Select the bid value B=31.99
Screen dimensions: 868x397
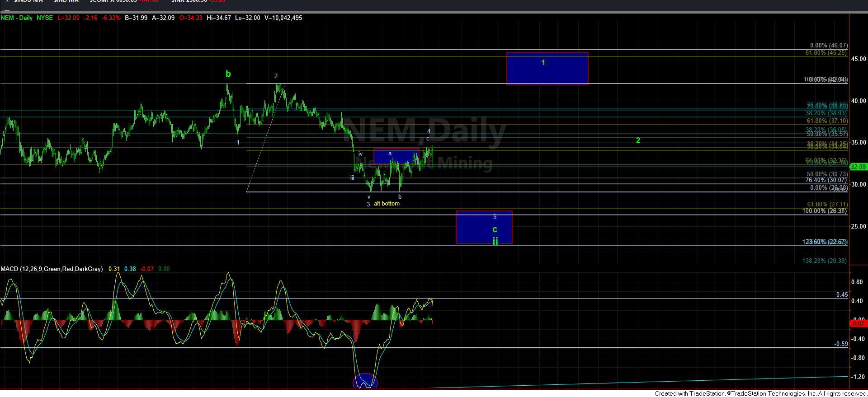click(136, 18)
